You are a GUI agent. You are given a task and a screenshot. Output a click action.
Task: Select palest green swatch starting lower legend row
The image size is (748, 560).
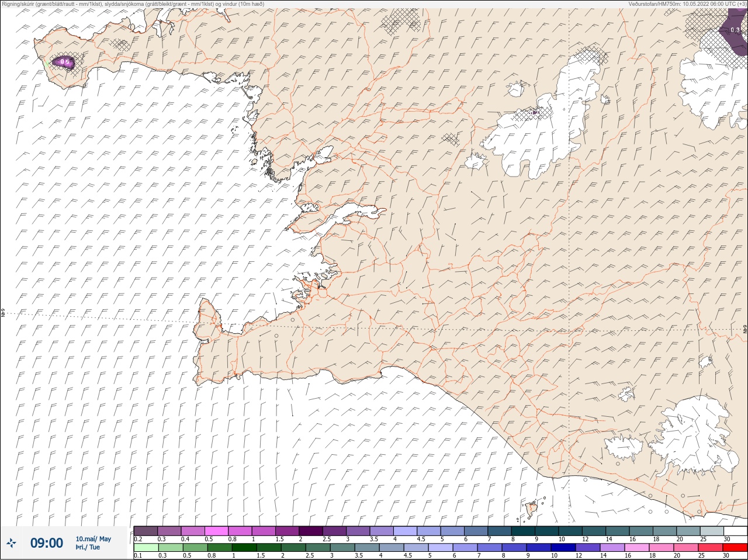pyautogui.click(x=146, y=547)
